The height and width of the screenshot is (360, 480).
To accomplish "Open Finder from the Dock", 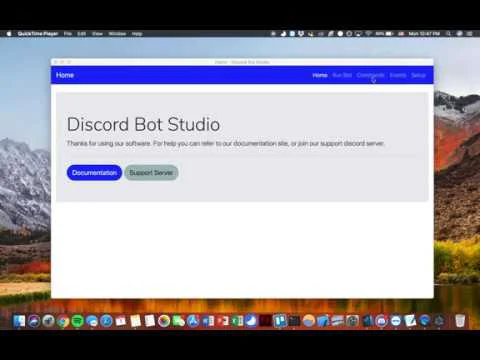I will click(x=19, y=321).
